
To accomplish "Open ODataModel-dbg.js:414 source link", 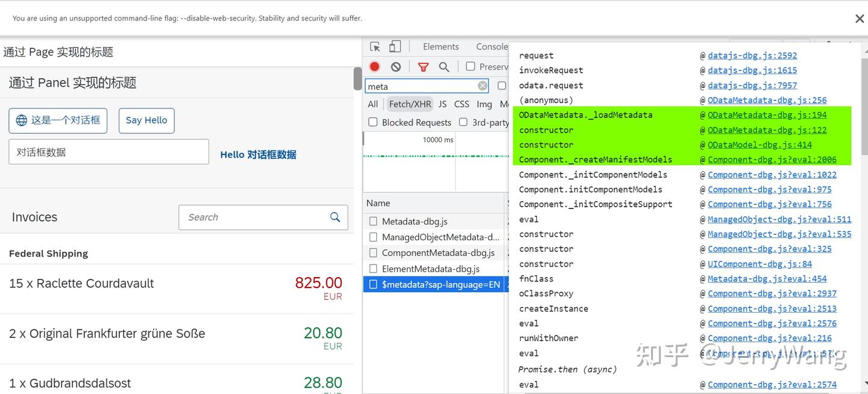I will coord(759,145).
